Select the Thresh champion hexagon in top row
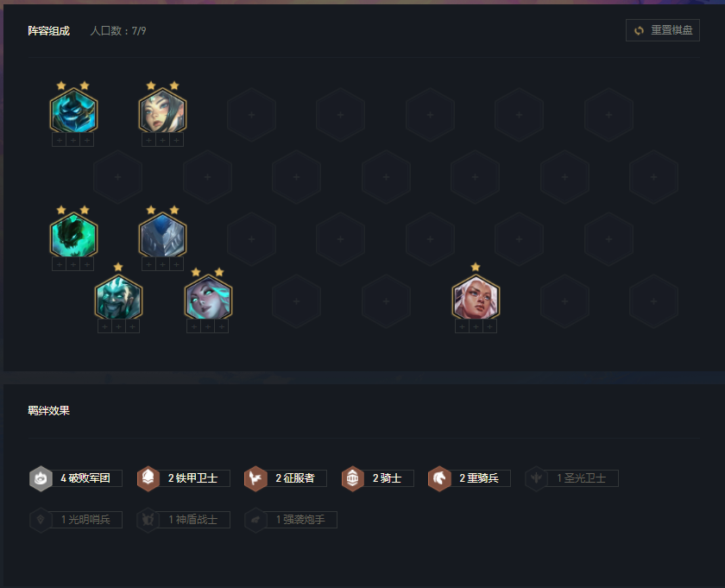Viewport: 725px width, 588px height. [x=73, y=111]
